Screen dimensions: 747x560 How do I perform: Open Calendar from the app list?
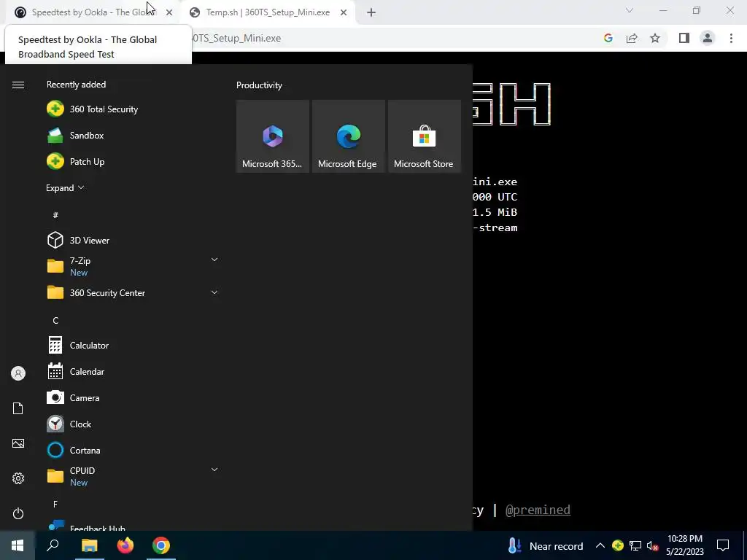132,371
